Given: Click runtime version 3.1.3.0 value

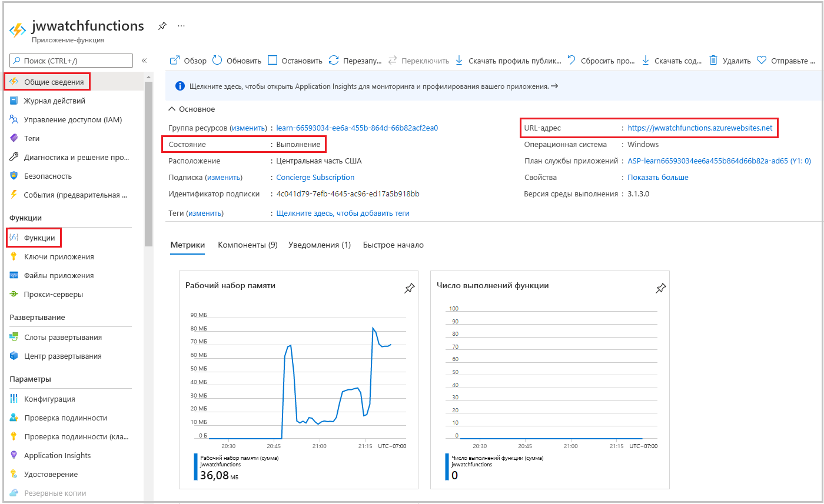Looking at the screenshot, I should (638, 193).
